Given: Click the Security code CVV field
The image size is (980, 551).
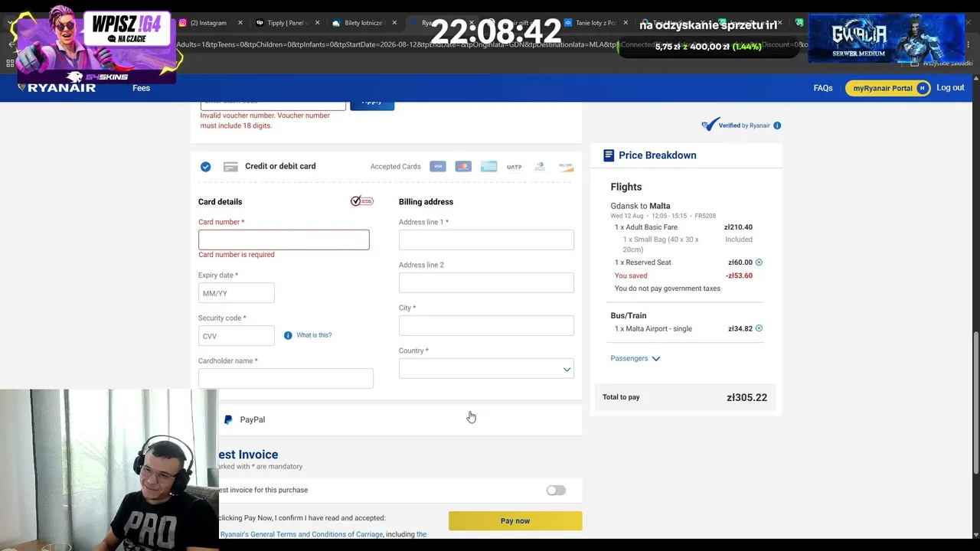Looking at the screenshot, I should (x=236, y=336).
